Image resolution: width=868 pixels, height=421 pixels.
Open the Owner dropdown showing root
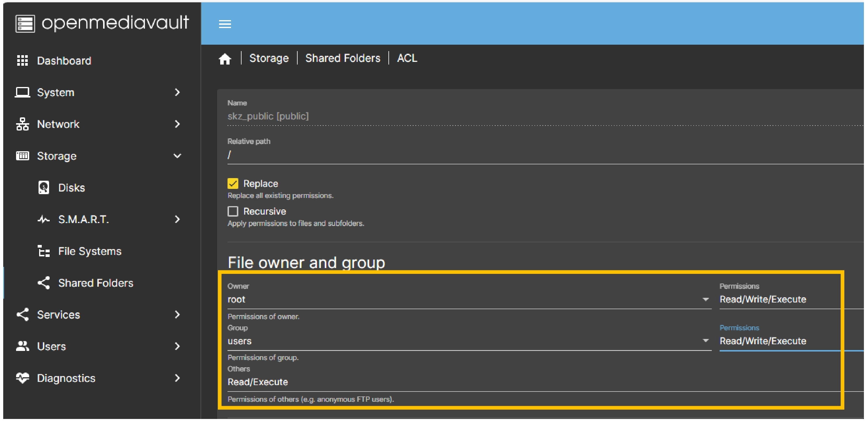pyautogui.click(x=469, y=300)
